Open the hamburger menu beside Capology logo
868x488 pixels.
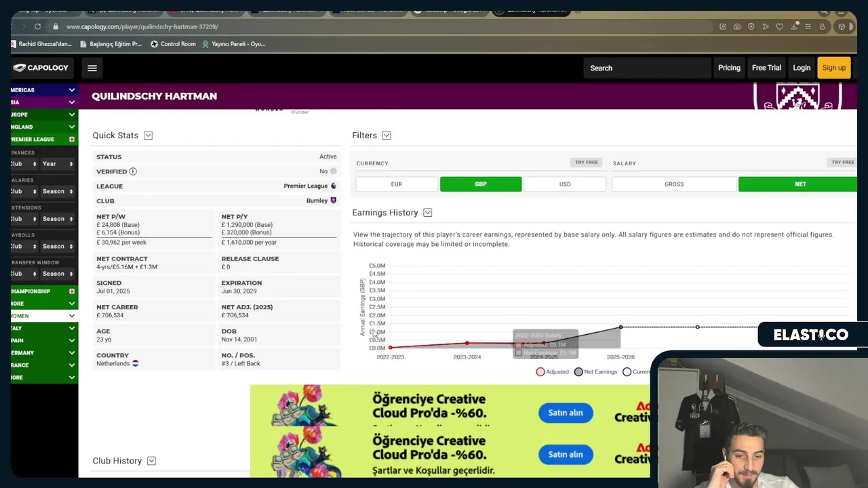[x=92, y=68]
